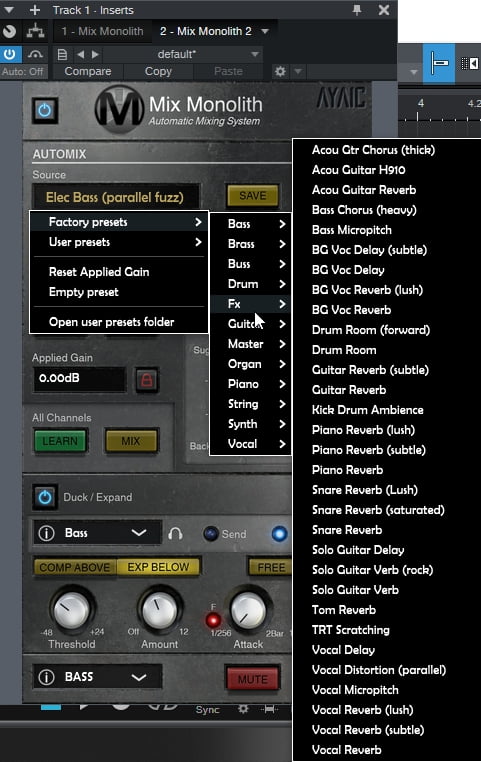This screenshot has height=762, width=481.
Task: Switch to 1 - Mix Monolith tab
Action: pos(102,32)
